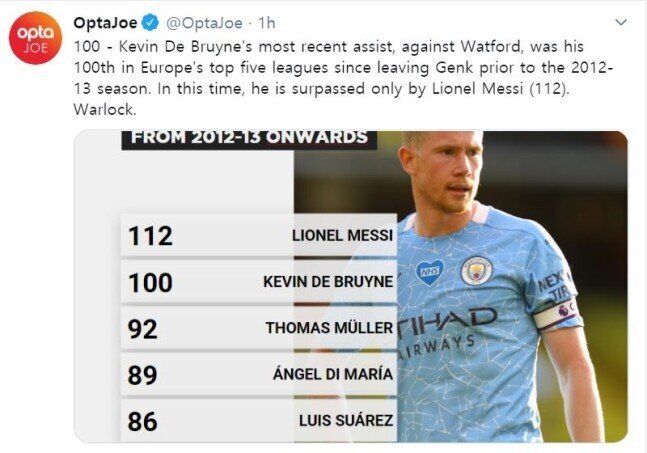
Task: Click the blue verified badge
Action: (x=150, y=23)
